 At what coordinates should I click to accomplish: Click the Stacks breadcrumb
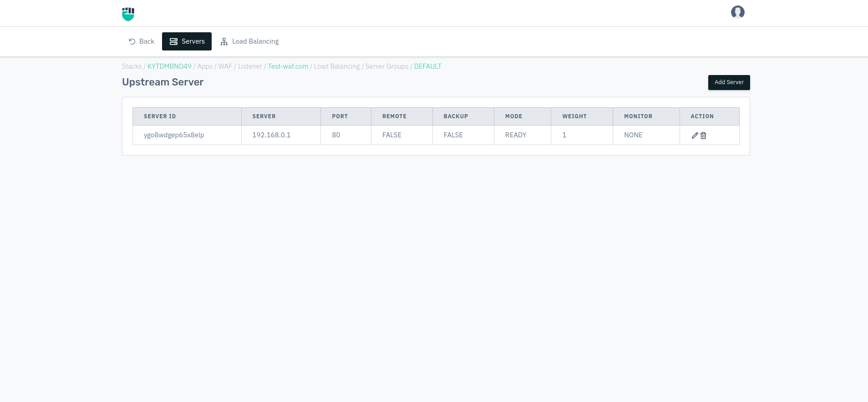(132, 66)
